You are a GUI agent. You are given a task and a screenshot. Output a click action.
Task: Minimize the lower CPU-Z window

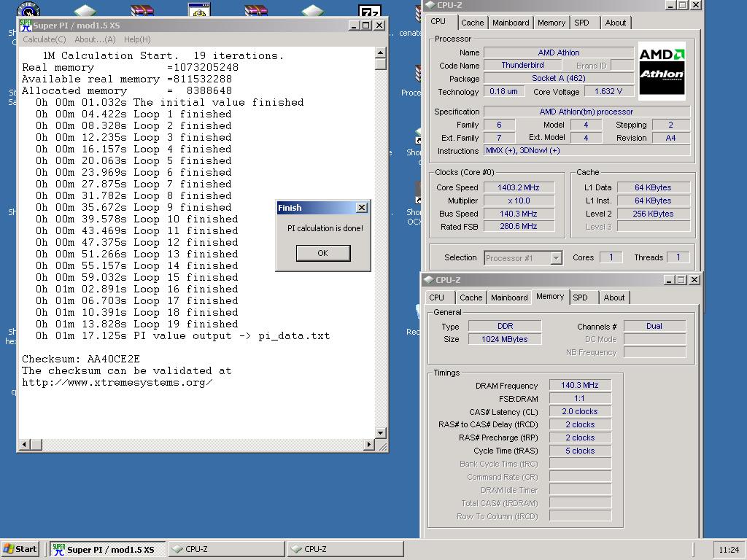point(669,279)
